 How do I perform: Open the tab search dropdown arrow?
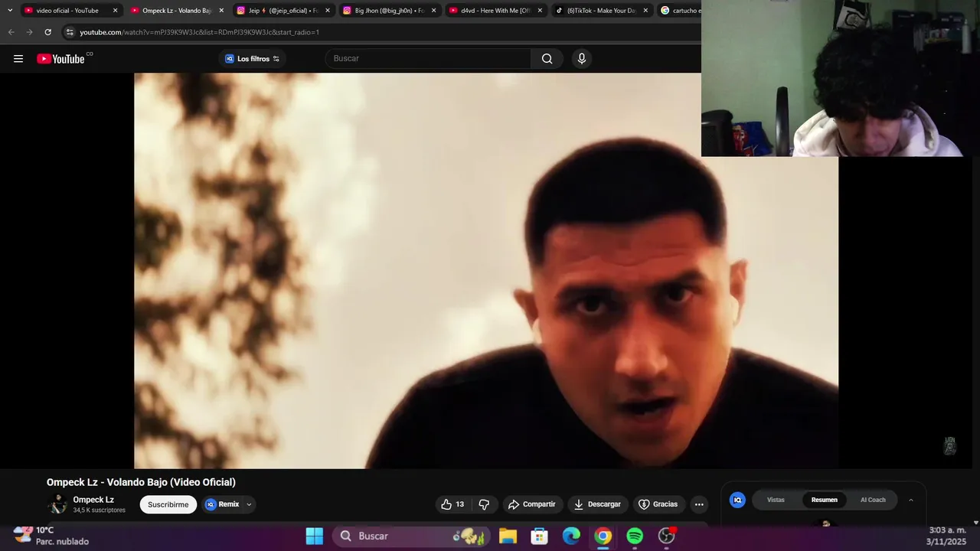(x=9, y=11)
